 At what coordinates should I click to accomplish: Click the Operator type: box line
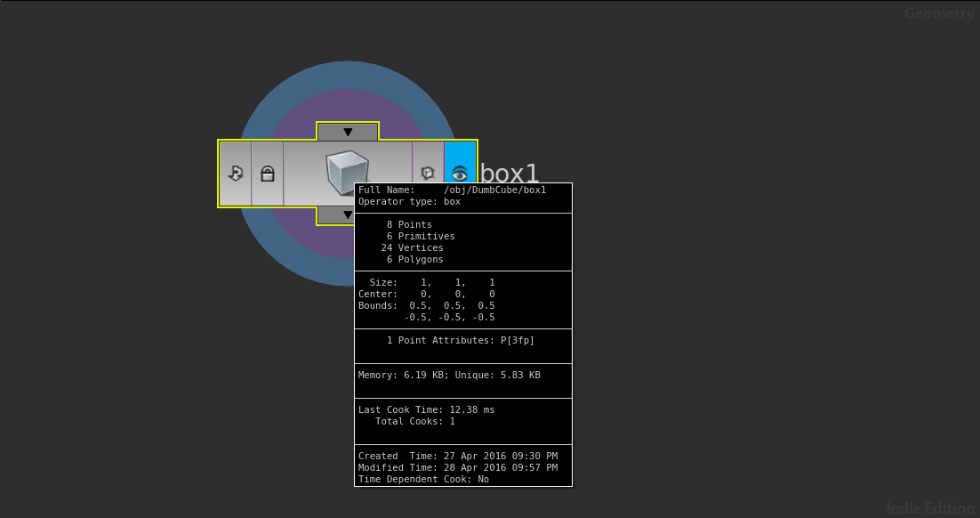[x=409, y=201]
